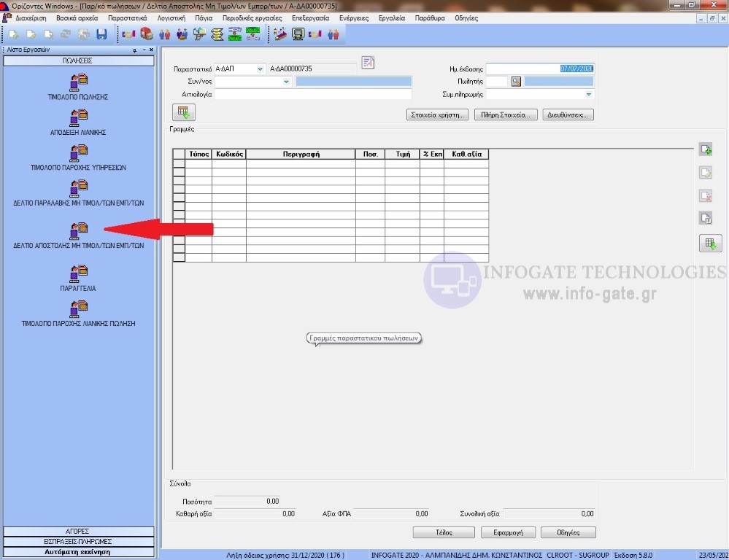The image size is (729, 560).
Task: Click the Save floppy disk toolbar icon
Action: click(x=101, y=34)
